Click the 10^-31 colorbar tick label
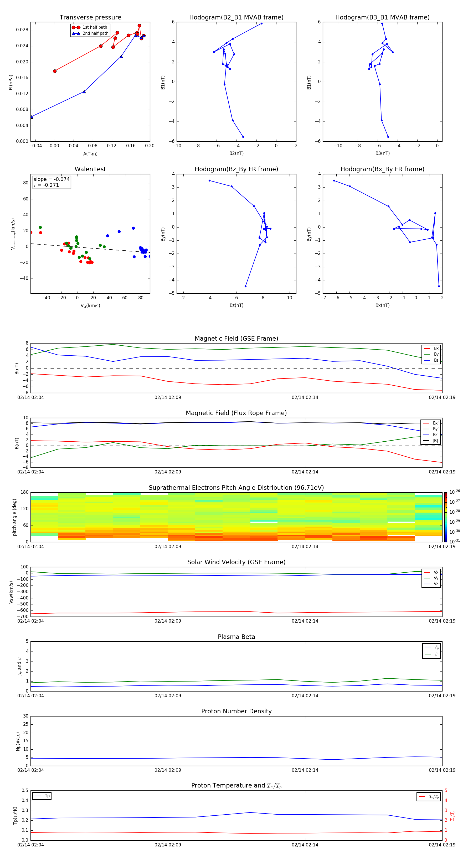 [x=455, y=542]
